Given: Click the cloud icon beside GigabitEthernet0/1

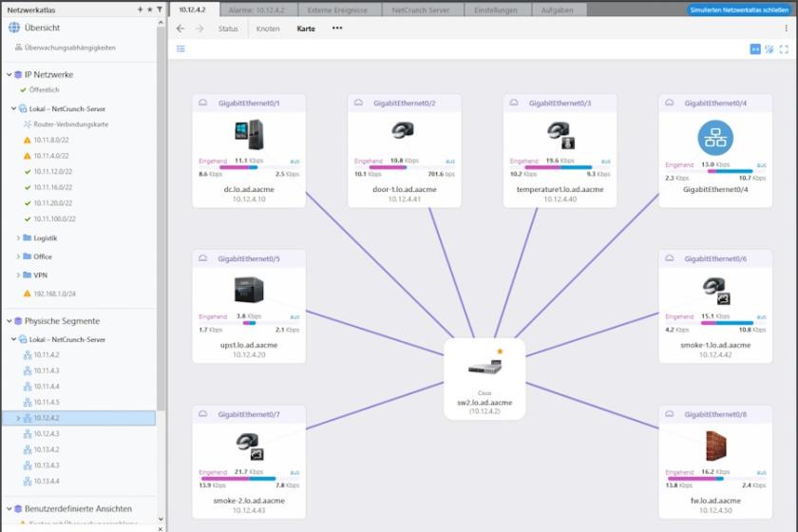Looking at the screenshot, I should click(203, 103).
